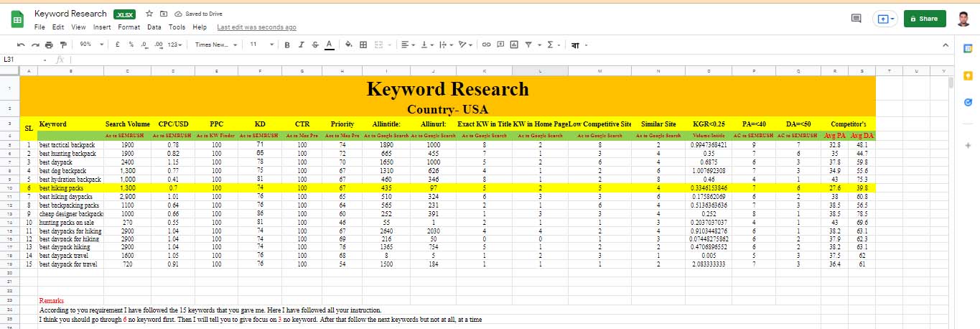
Task: Click the Name box showing L31
Action: click(x=22, y=60)
